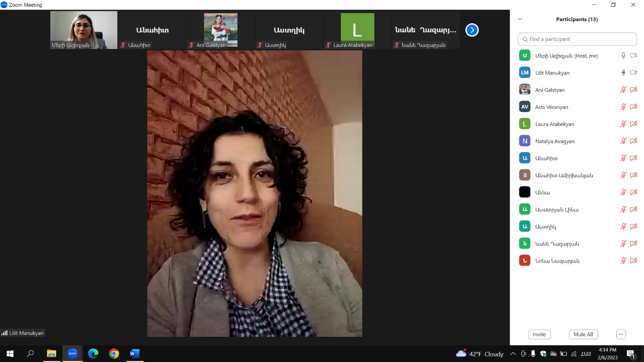Click the Microsoft Edge taskbar icon
Viewport: 644px width, 362px height.
click(x=93, y=353)
